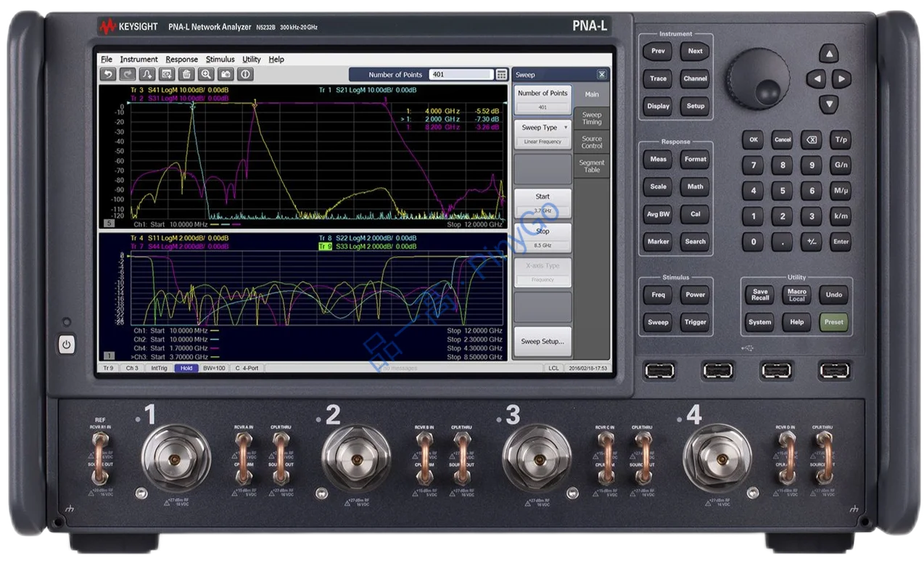Hit the Save Recall hardkey
924x566 pixels.
[760, 295]
